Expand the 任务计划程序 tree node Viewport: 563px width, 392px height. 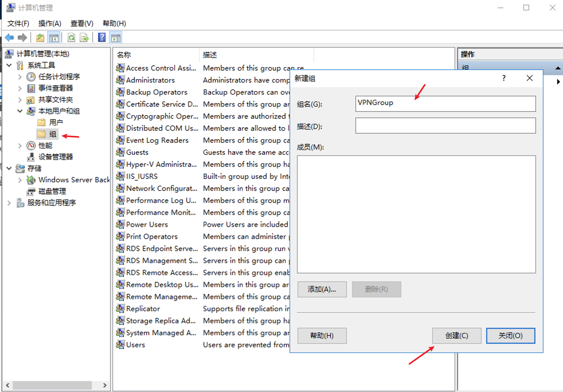20,77
